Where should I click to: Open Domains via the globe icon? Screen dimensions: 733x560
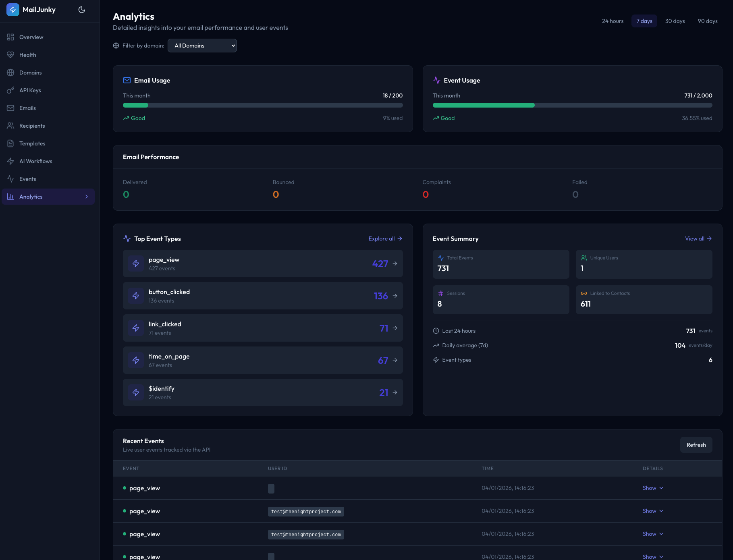coord(11,73)
